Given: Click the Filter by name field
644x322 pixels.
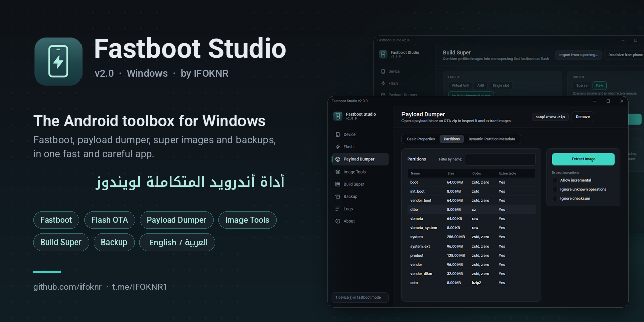Looking at the screenshot, I should pos(500,159).
